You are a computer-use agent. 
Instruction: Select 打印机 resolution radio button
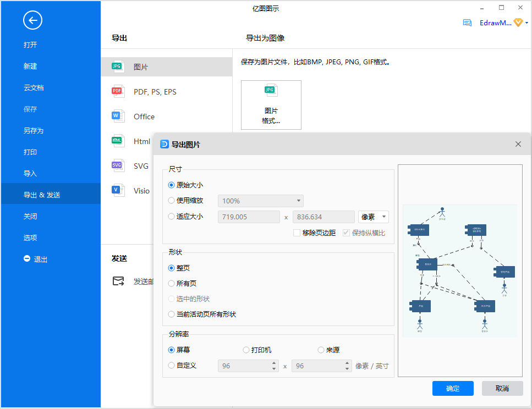pyautogui.click(x=246, y=350)
